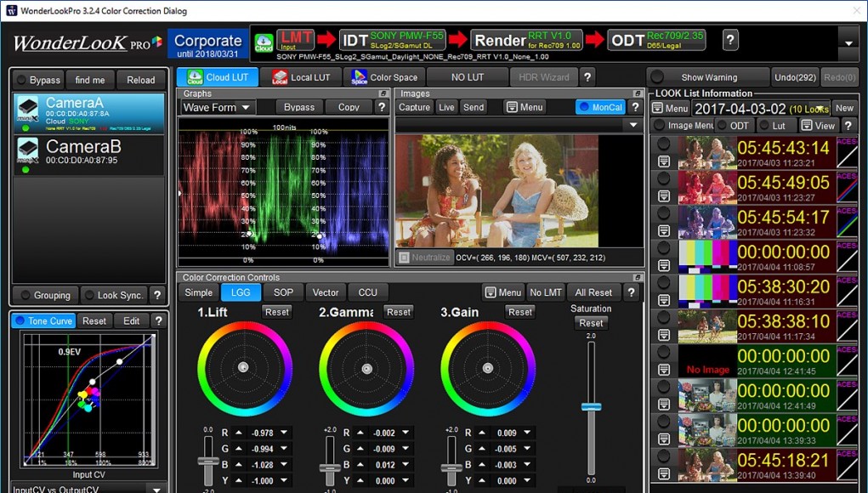This screenshot has height=493, width=868.
Task: Open list icon for look 05:45:43:14
Action: pyautogui.click(x=664, y=161)
